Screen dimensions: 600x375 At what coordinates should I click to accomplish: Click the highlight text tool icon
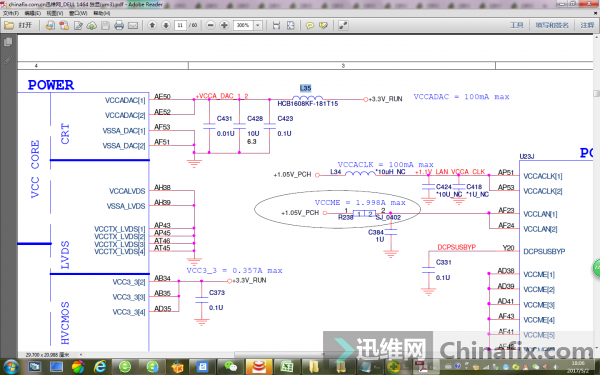pyautogui.click(x=323, y=25)
